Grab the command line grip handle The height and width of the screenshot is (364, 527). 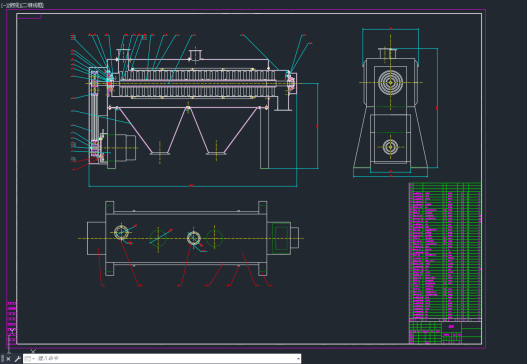pyautogui.click(x=3, y=359)
